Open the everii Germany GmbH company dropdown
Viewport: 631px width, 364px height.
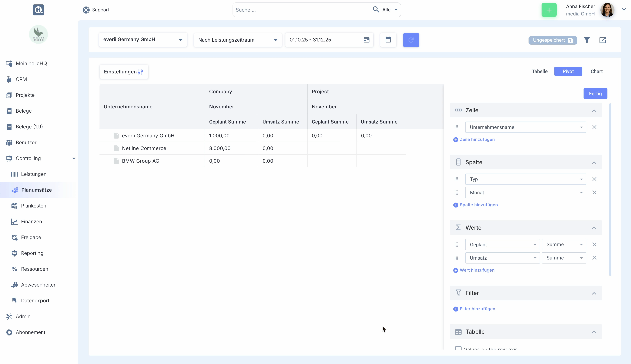click(143, 40)
